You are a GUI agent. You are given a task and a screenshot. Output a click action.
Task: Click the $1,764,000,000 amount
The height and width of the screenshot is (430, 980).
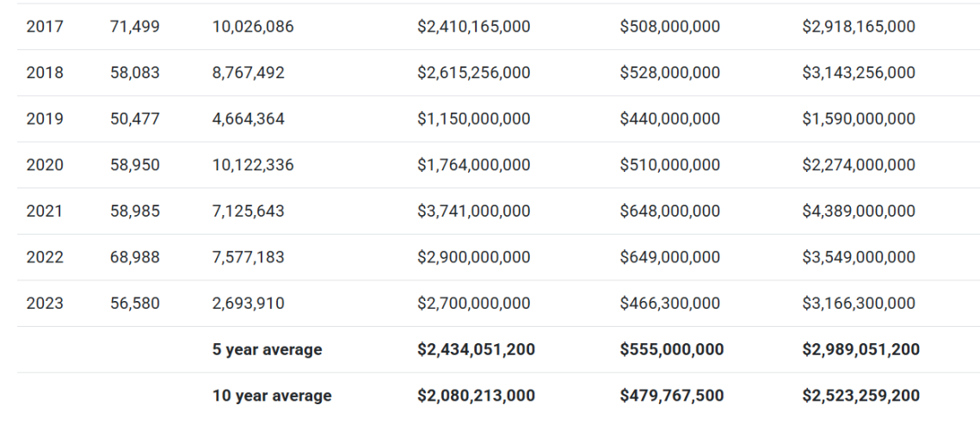[473, 165]
